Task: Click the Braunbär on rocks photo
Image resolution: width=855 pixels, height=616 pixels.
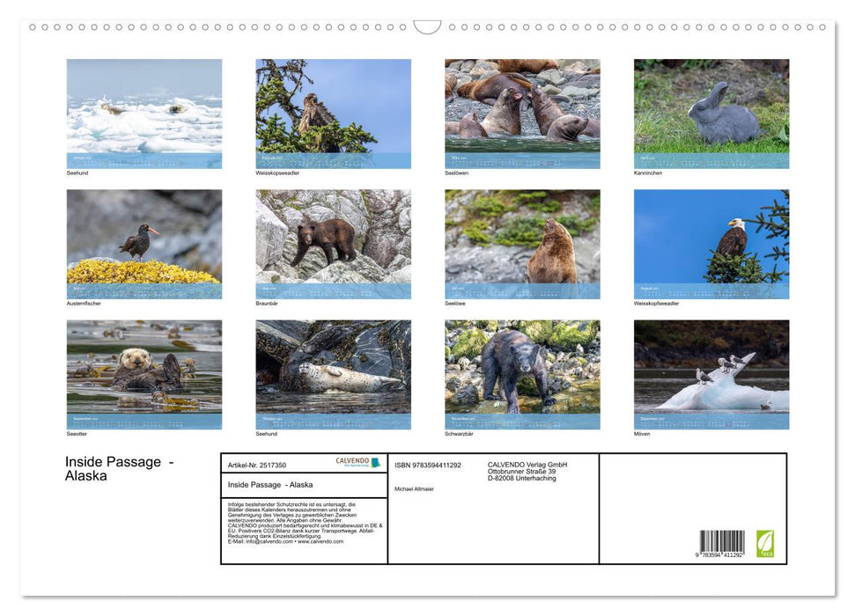Action: (333, 244)
